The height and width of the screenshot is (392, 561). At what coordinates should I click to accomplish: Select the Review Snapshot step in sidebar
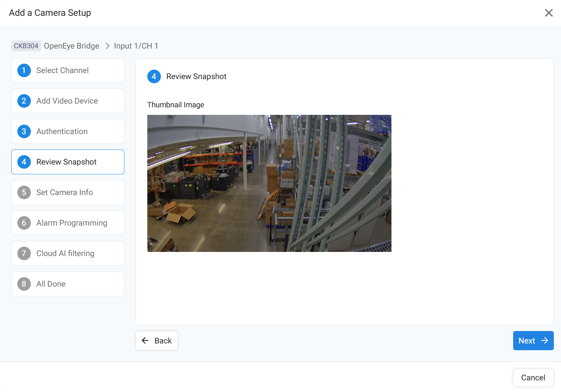pos(68,162)
